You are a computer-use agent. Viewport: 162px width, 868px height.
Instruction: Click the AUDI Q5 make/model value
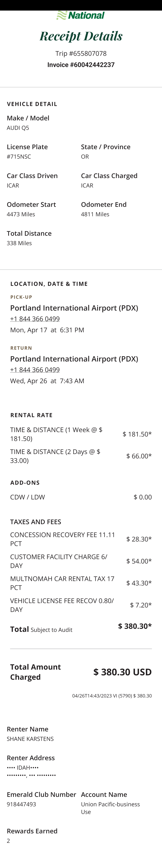pos(18,128)
